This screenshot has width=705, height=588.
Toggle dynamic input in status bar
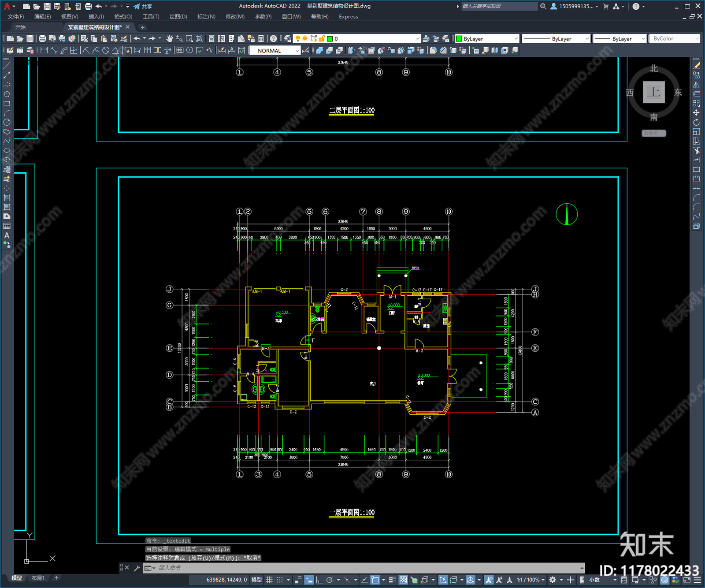pos(309,580)
